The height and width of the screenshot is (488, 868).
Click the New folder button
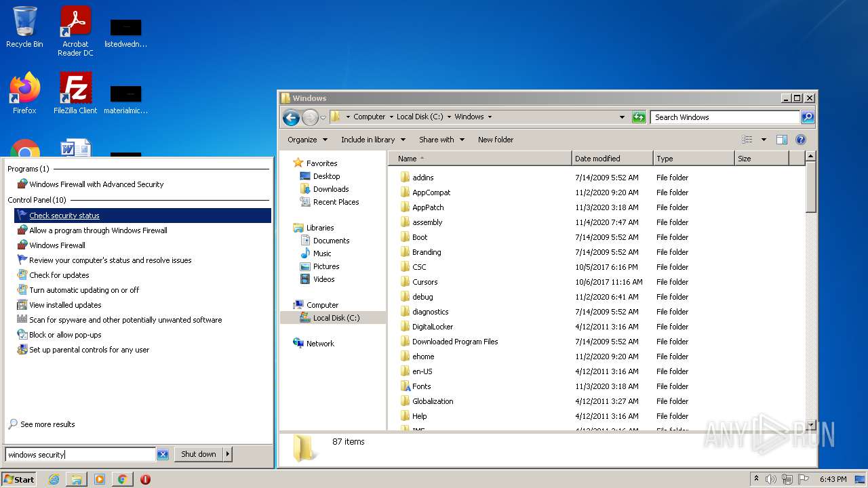496,140
